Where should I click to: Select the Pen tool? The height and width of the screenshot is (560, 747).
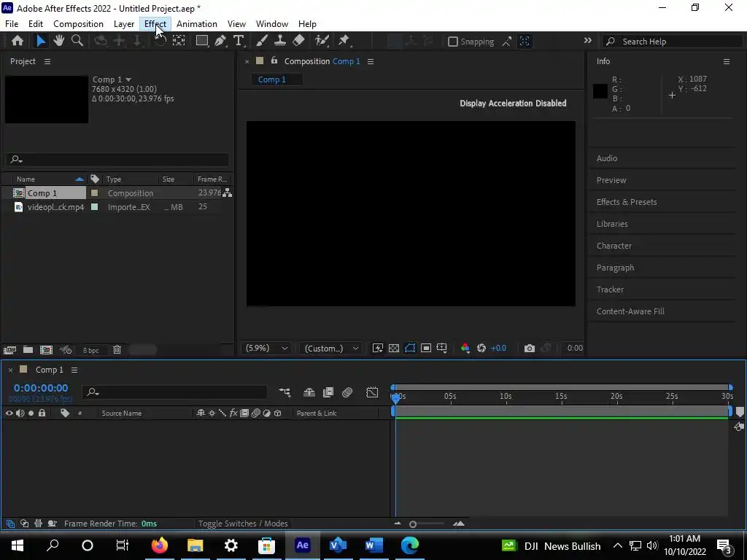[220, 41]
